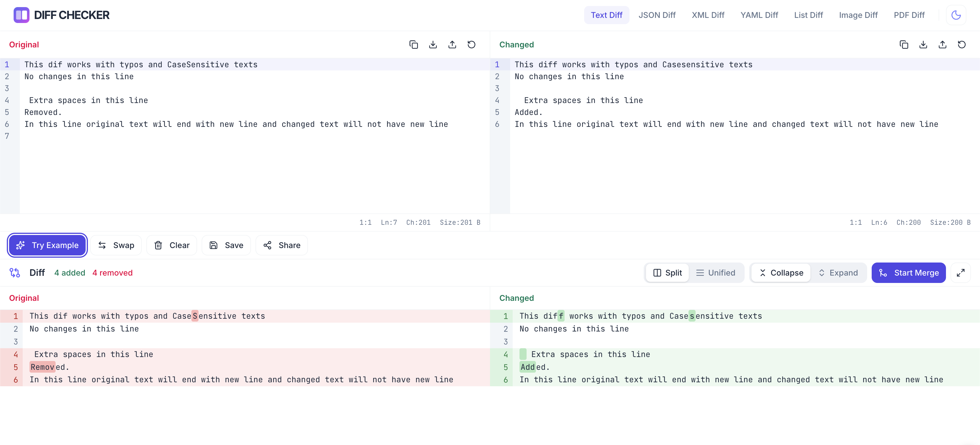This screenshot has width=980, height=445.
Task: Toggle dark mode theme
Action: [x=956, y=15]
